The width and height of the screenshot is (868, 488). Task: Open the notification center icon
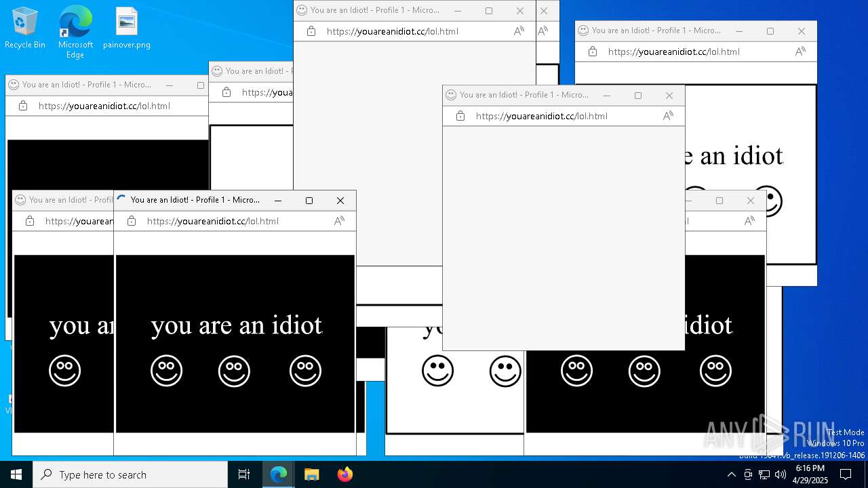846,474
